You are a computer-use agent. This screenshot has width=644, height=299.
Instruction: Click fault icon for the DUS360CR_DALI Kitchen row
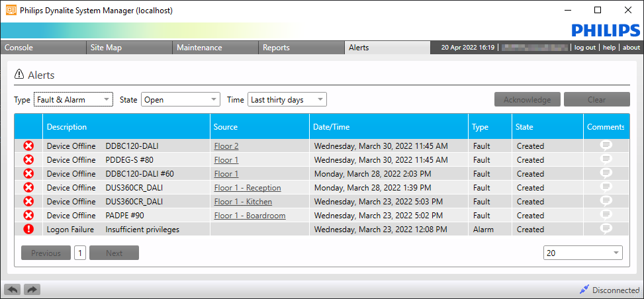[28, 201]
